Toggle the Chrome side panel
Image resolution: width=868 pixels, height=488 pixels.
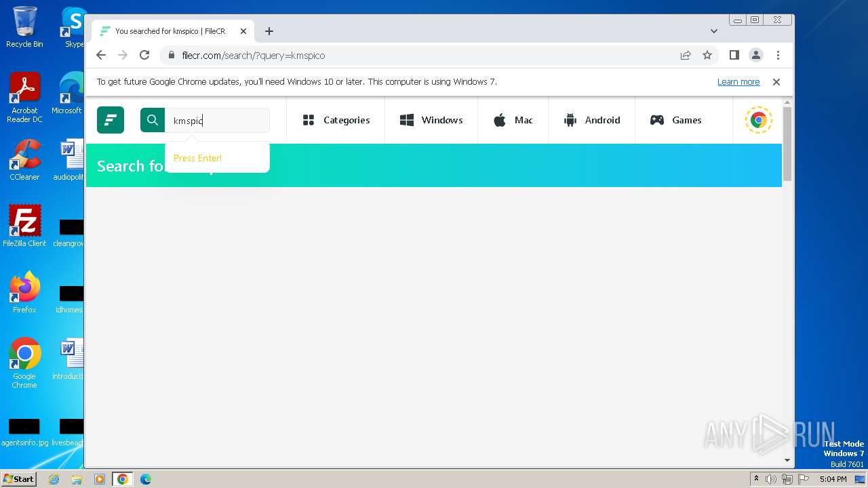[x=734, y=55]
